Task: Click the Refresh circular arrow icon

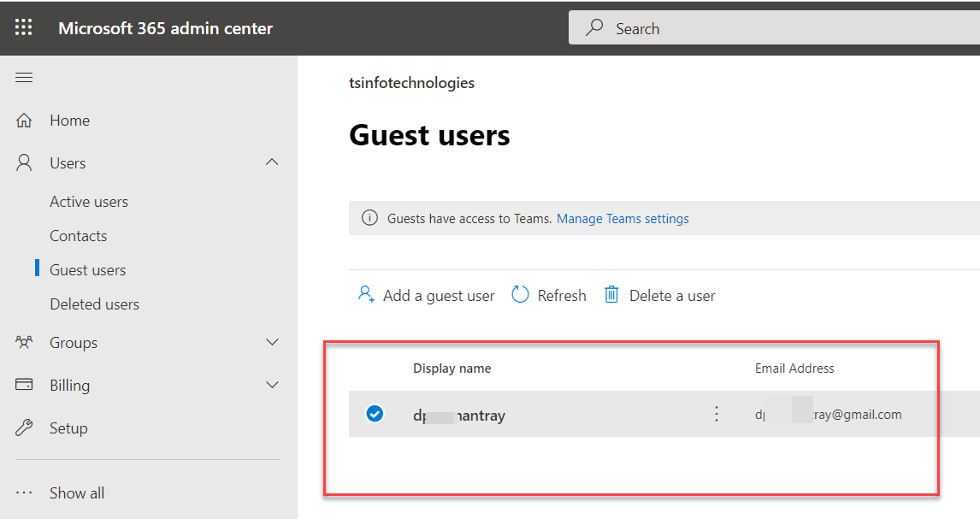Action: point(520,295)
